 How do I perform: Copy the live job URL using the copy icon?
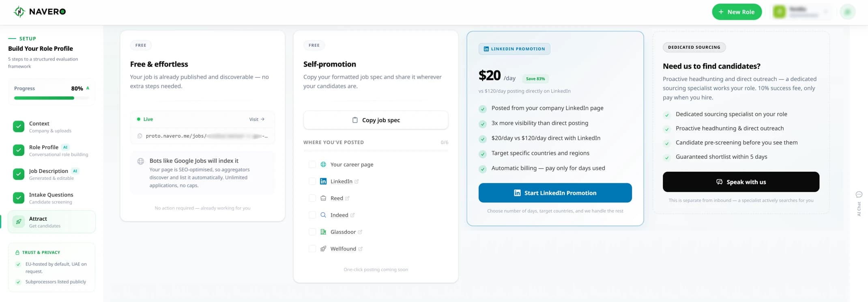(x=139, y=136)
